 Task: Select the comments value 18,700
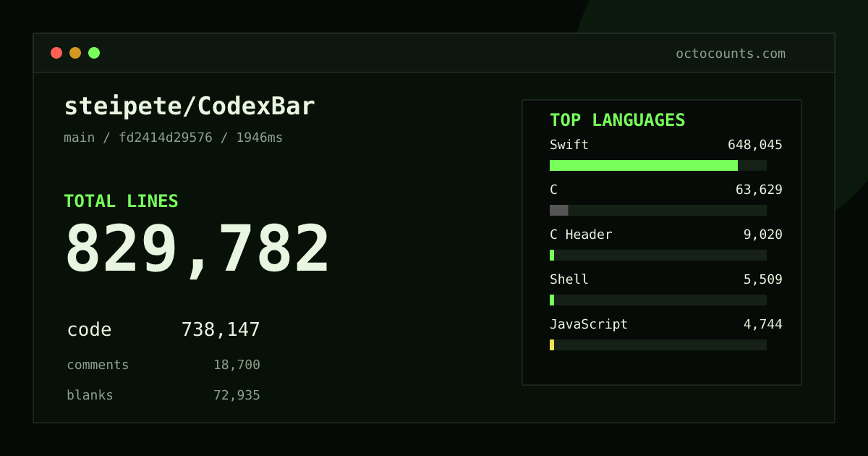pyautogui.click(x=237, y=365)
